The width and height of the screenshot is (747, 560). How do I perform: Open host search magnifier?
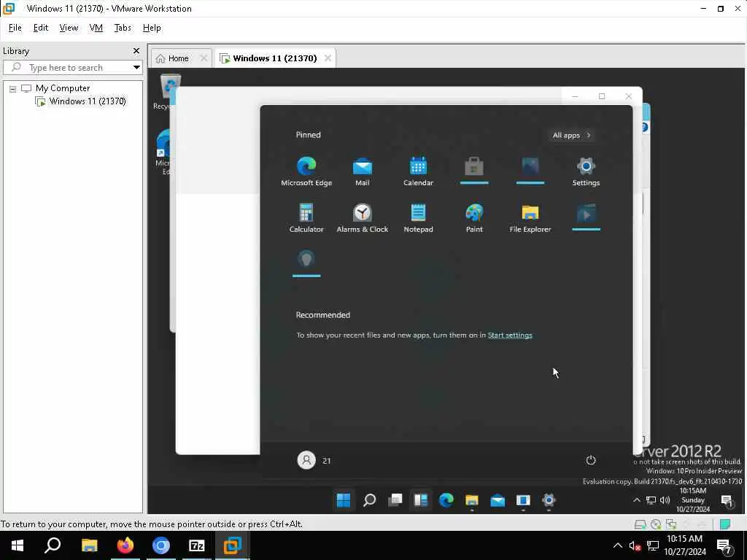click(53, 545)
